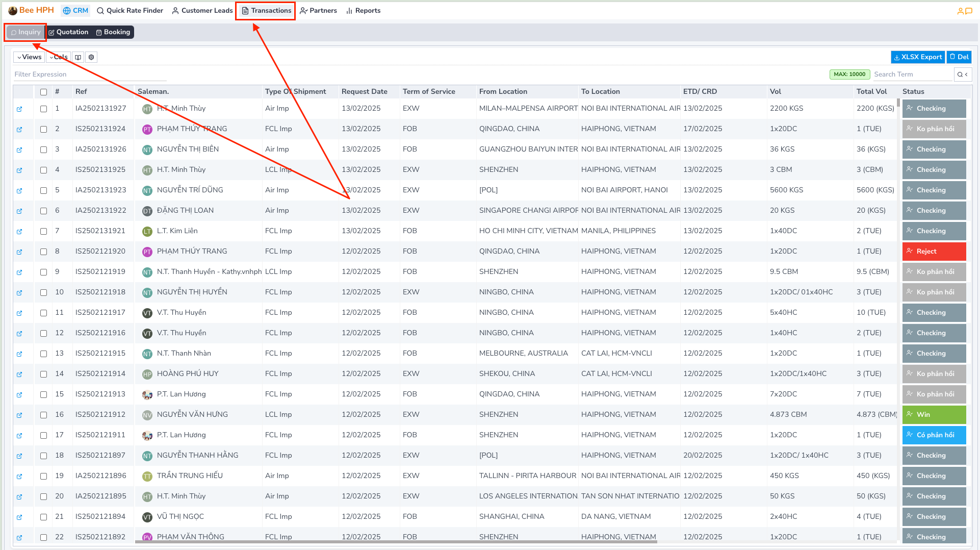This screenshot has height=550, width=980.
Task: Click the cube icon in the table toolbar
Action: tap(91, 57)
